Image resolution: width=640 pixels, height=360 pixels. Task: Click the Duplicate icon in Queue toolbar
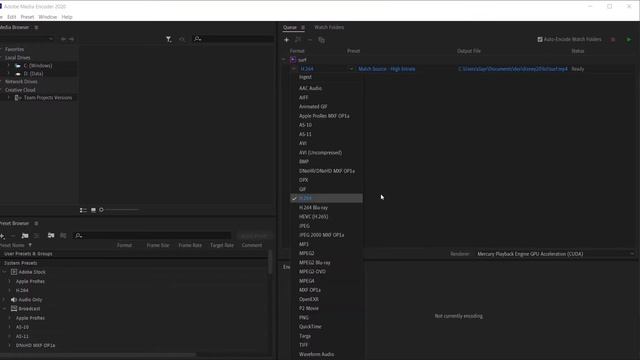(x=322, y=40)
